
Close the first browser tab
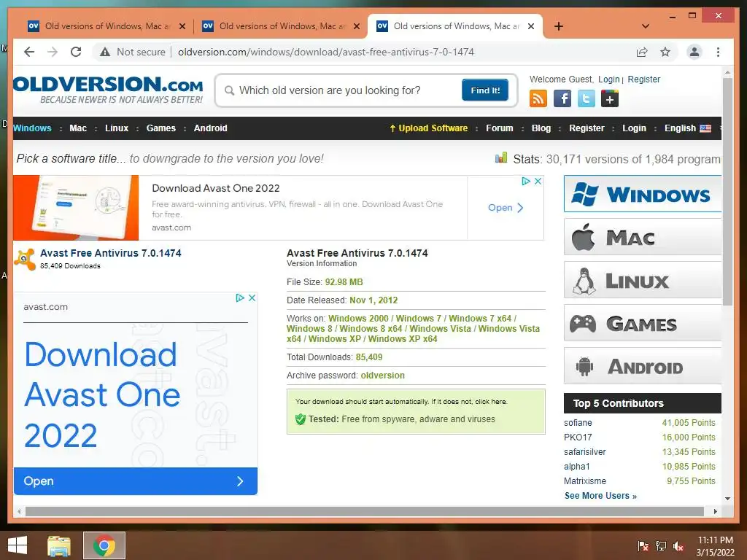tap(182, 26)
